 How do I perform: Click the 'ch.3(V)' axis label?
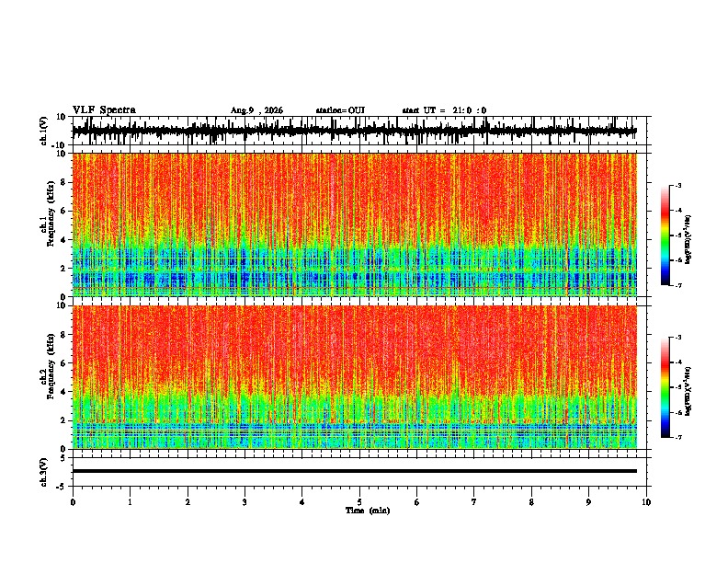click(44, 472)
